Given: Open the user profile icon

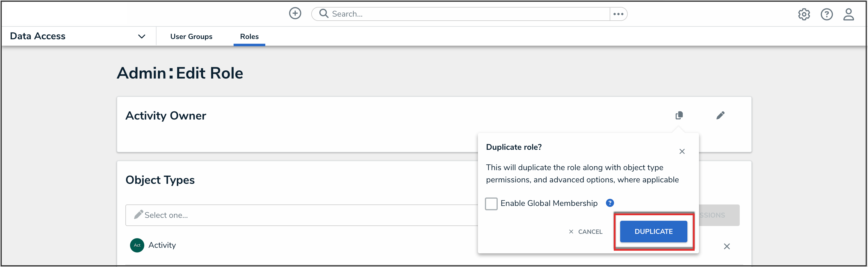Looking at the screenshot, I should pyautogui.click(x=849, y=14).
